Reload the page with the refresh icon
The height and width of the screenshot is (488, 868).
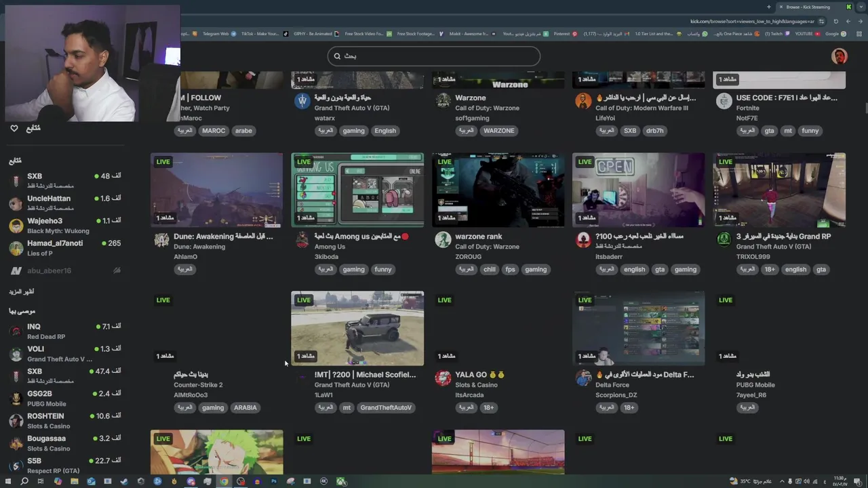[835, 21]
